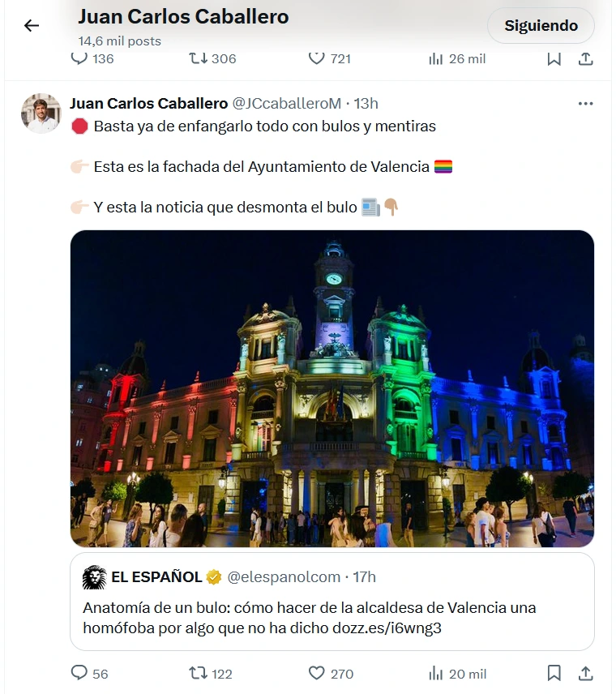Repost the tweet with 122 reposts
The height and width of the screenshot is (694, 616).
click(x=211, y=674)
